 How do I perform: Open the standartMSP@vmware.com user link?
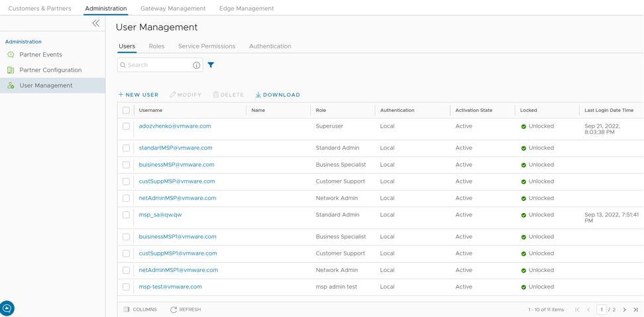pos(176,148)
